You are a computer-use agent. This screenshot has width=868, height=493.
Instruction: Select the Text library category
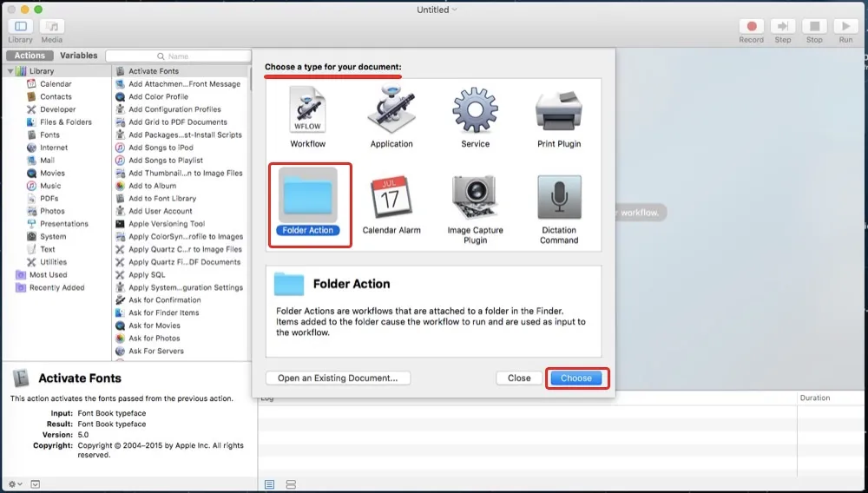(x=47, y=249)
